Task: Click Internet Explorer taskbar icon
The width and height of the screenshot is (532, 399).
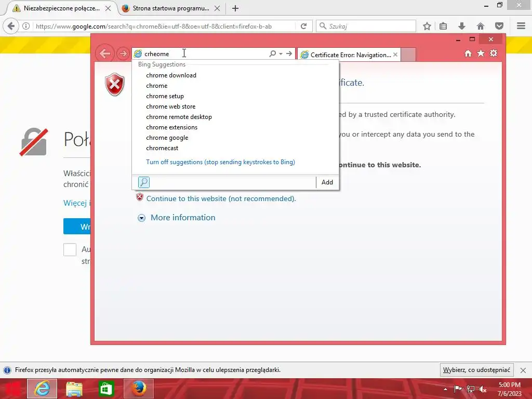Action: [42, 389]
